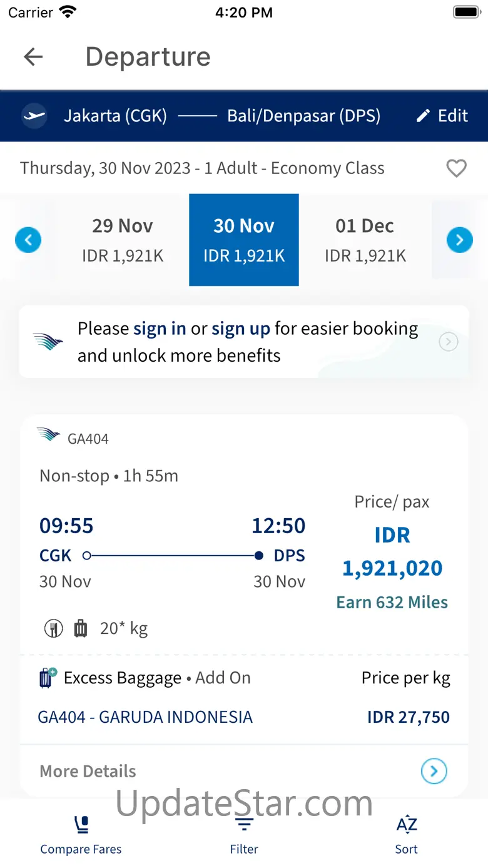Image resolution: width=488 pixels, height=868 pixels.
Task: Open sign-in banner chevron arrow
Action: (x=449, y=342)
